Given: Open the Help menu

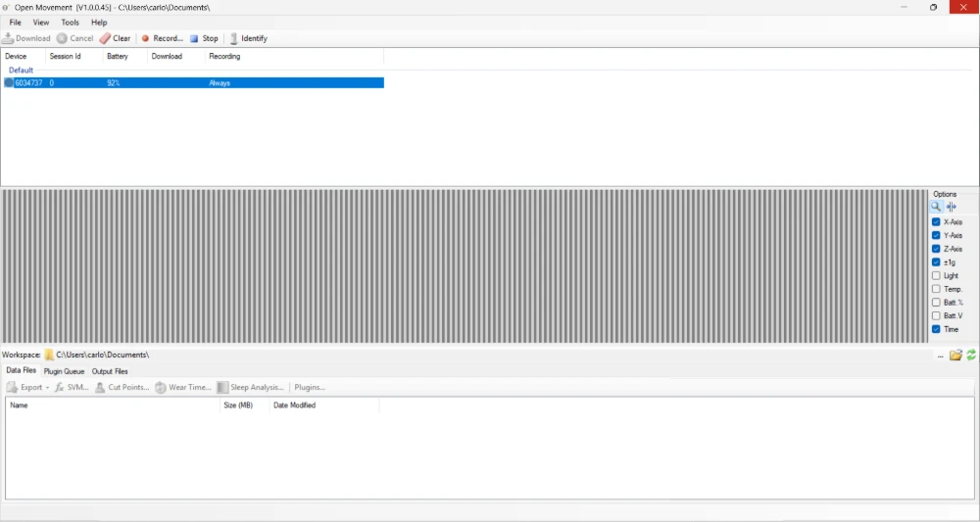Looking at the screenshot, I should point(99,22).
